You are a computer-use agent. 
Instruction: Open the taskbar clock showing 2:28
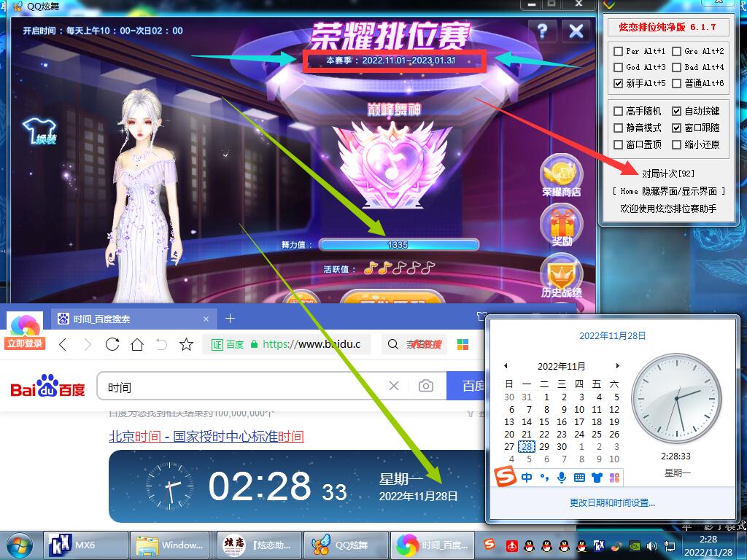pyautogui.click(x=708, y=545)
